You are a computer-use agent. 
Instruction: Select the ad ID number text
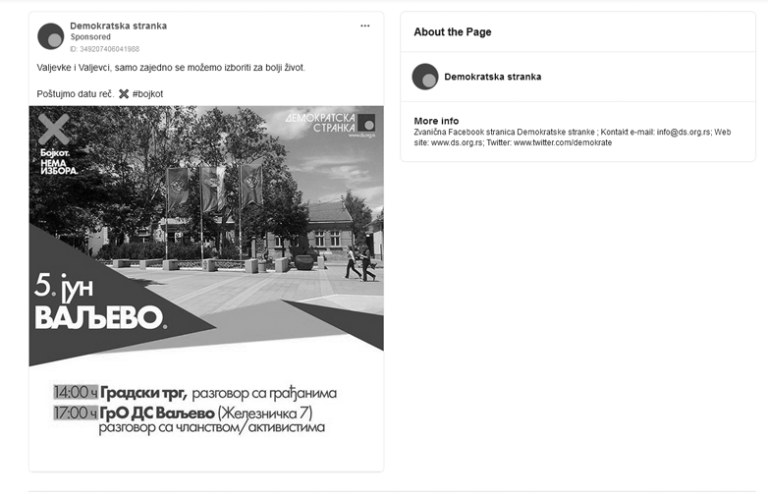pyautogui.click(x=105, y=48)
